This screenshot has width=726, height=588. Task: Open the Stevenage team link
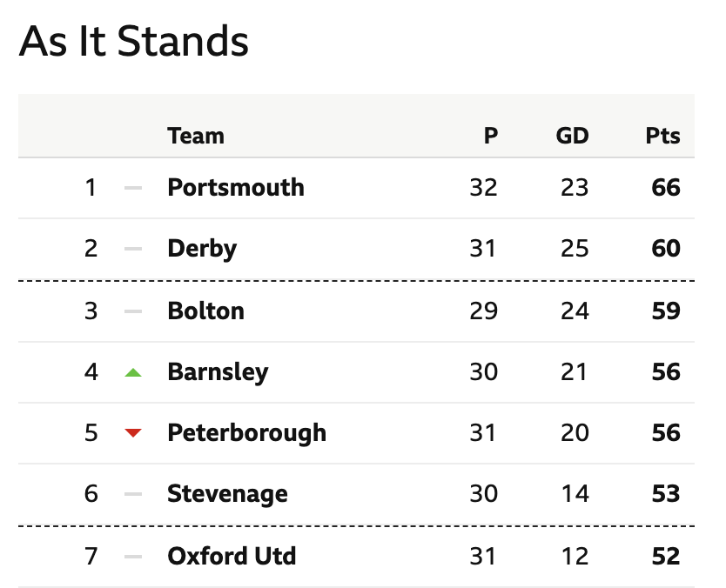pos(227,494)
